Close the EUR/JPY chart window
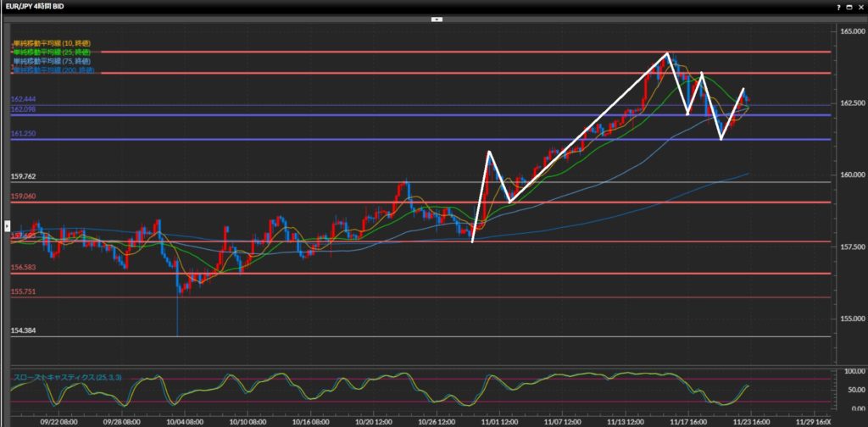Image resolution: width=868 pixels, height=427 pixels. (860, 6)
